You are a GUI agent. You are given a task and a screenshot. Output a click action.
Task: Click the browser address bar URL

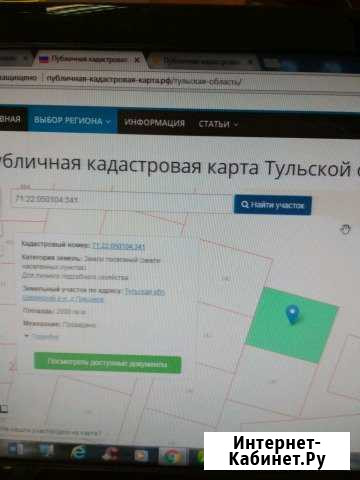(x=144, y=80)
